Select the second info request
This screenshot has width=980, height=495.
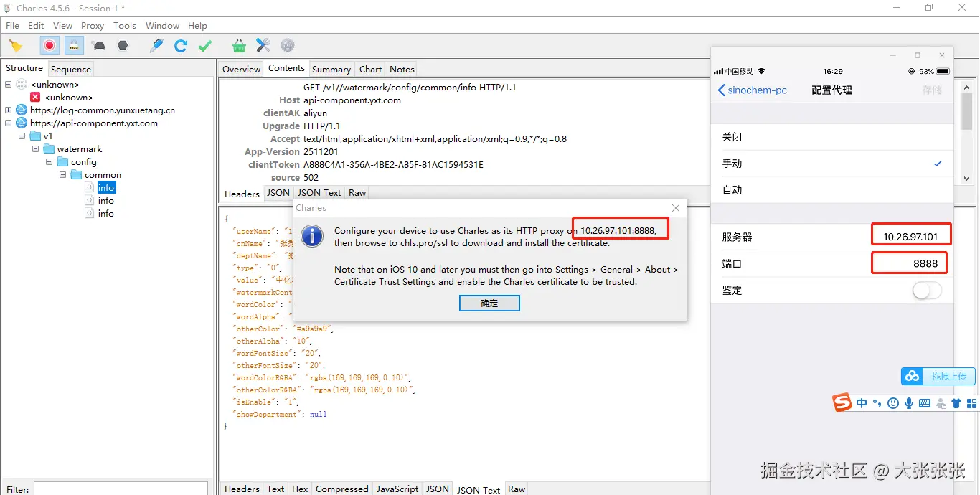pyautogui.click(x=105, y=200)
